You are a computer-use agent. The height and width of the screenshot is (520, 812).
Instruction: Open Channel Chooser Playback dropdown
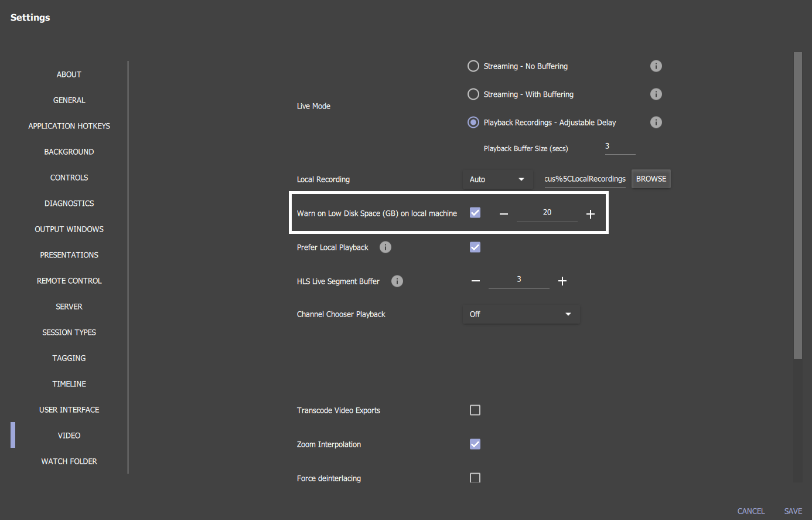[x=521, y=314]
